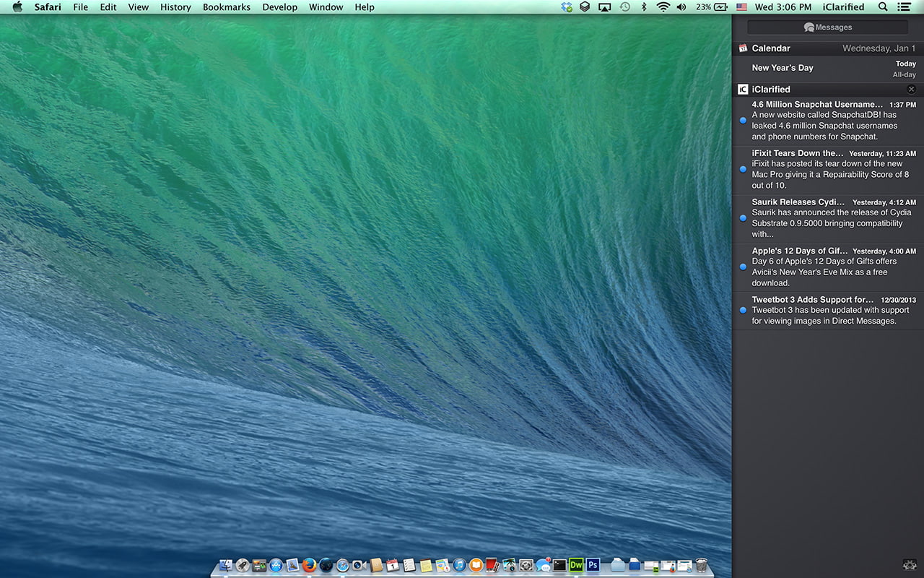Click the Messages icon with badge in Dock

coord(543,565)
